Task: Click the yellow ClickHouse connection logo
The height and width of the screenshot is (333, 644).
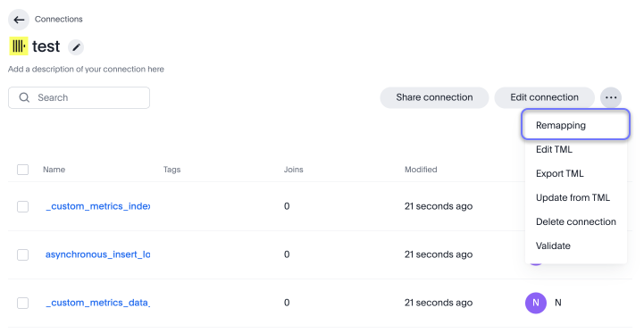Action: click(x=19, y=46)
